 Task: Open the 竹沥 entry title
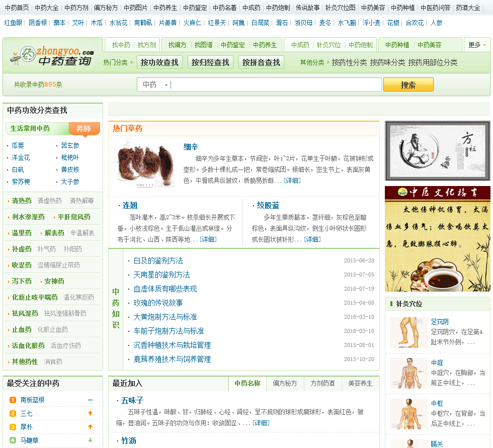pos(129,441)
